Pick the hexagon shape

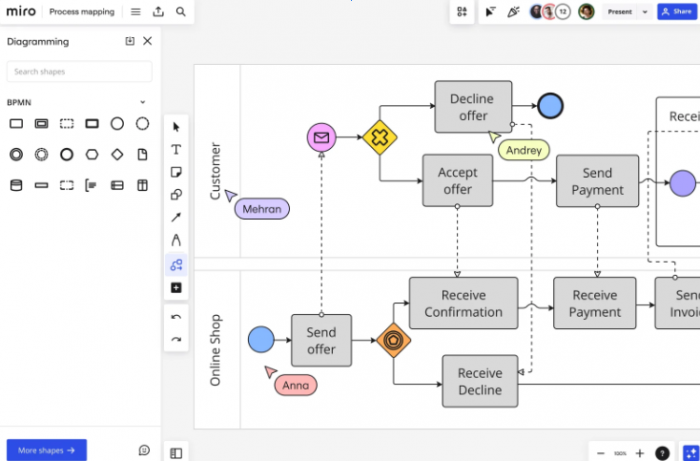[92, 154]
